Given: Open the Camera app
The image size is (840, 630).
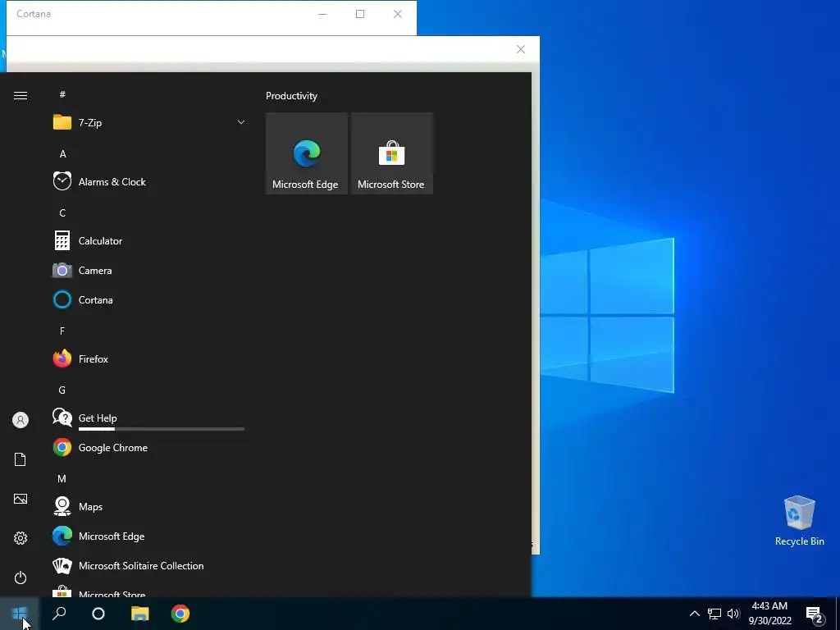Looking at the screenshot, I should coord(149,271).
